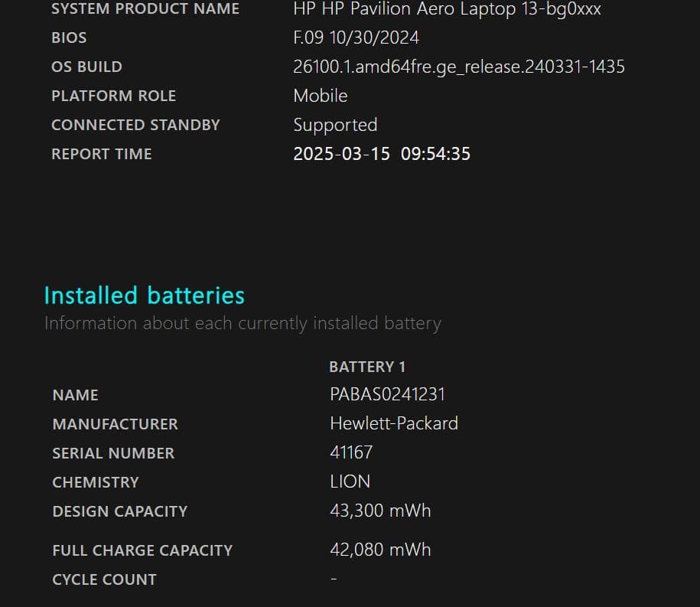Click the BATTERY 1 column header
This screenshot has height=607, width=700.
367,367
